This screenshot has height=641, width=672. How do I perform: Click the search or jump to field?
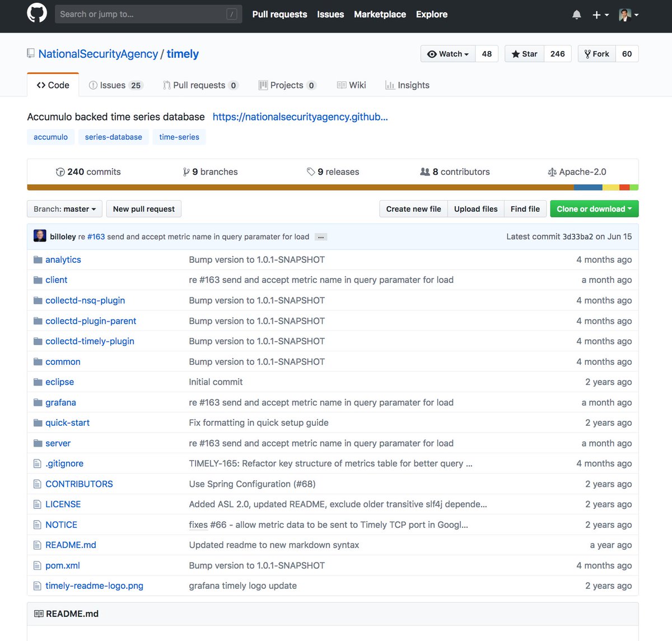(x=148, y=14)
